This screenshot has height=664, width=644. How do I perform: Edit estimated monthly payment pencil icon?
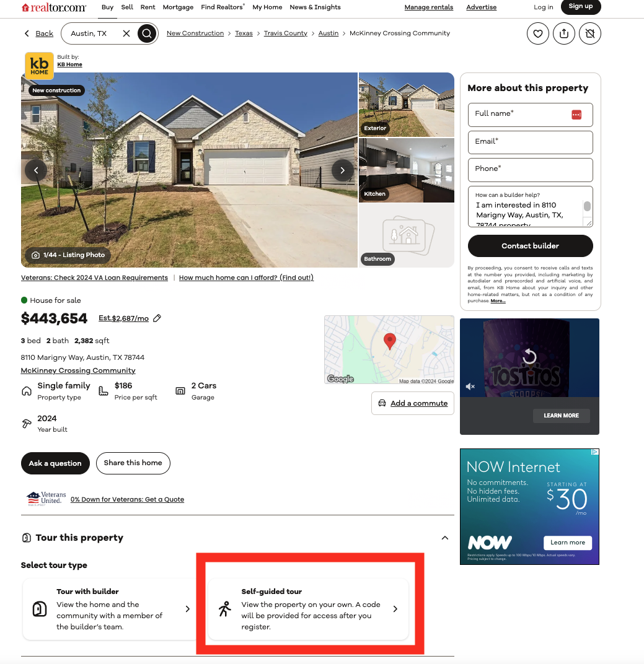(157, 318)
